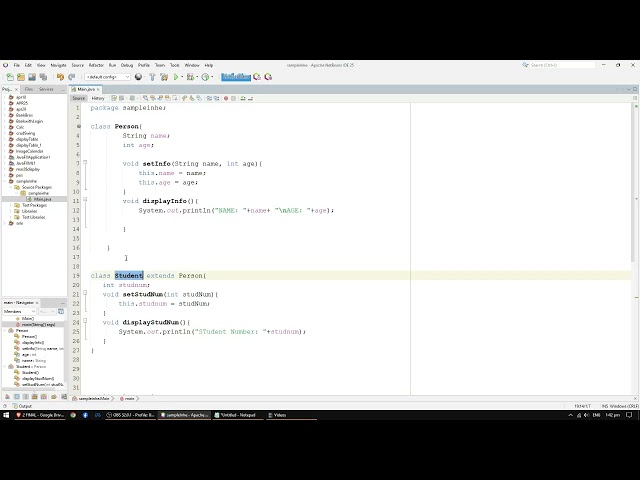Screen dimensions: 640x480
Task: Open the Output panel button
Action: 22,406
